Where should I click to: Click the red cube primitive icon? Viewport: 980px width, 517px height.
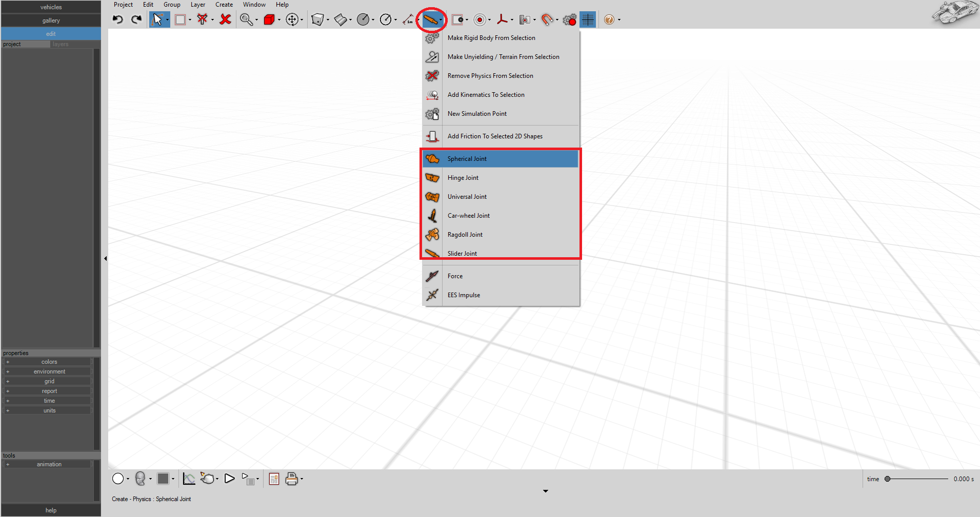[269, 19]
